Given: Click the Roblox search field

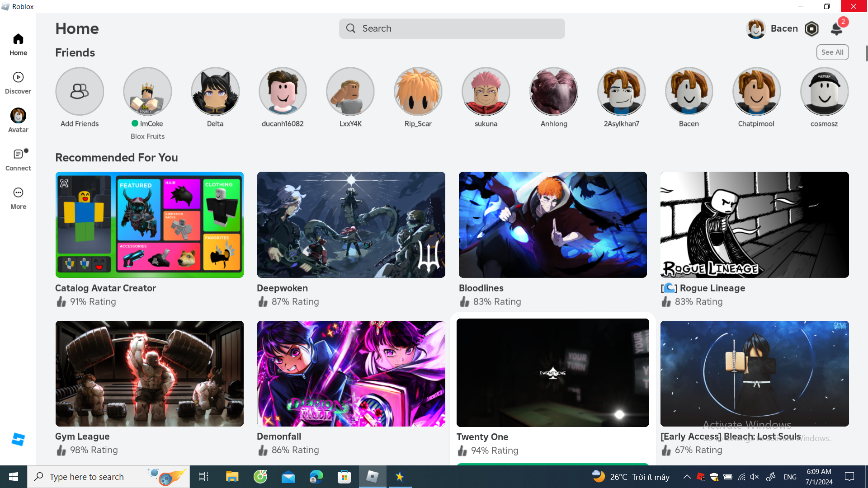Looking at the screenshot, I should [x=452, y=28].
